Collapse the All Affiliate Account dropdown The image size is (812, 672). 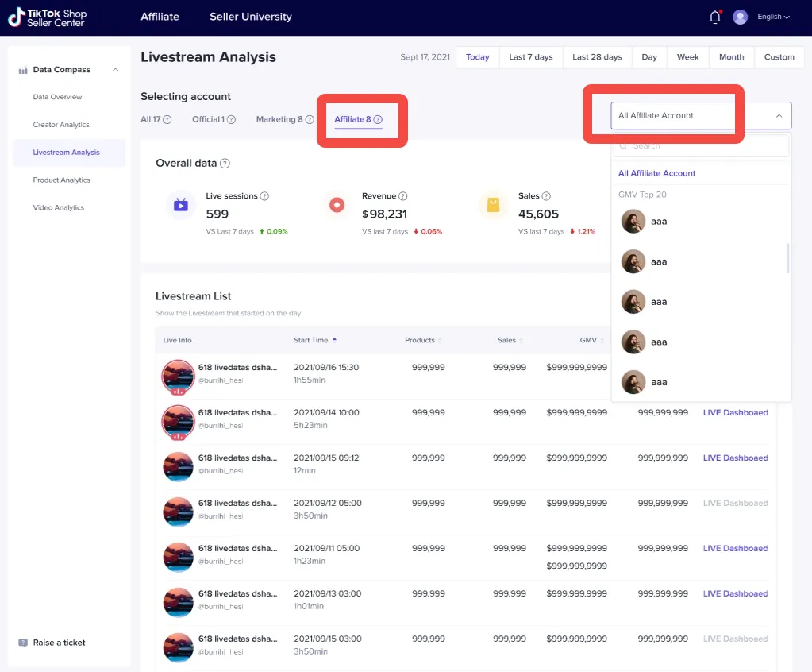pyautogui.click(x=779, y=116)
